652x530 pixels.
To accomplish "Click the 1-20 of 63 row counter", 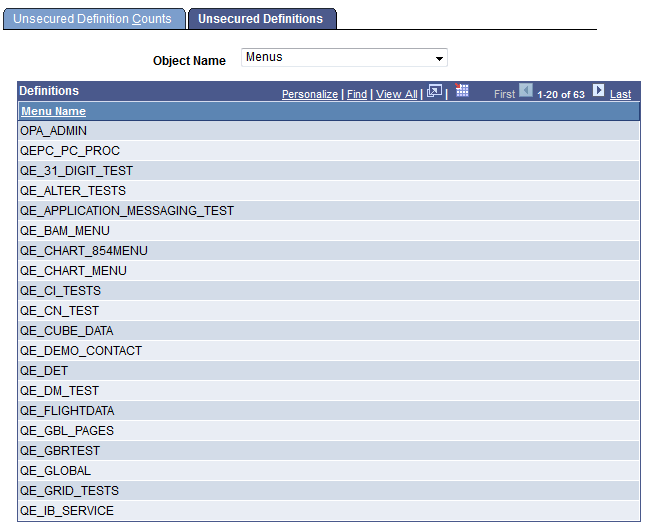I will [561, 95].
